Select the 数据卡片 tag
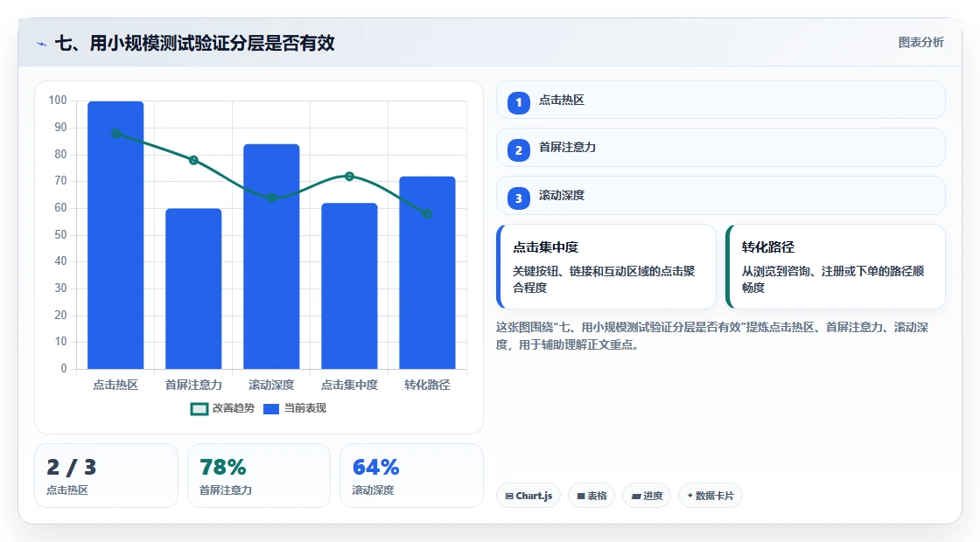This screenshot has width=980, height=542. point(710,496)
